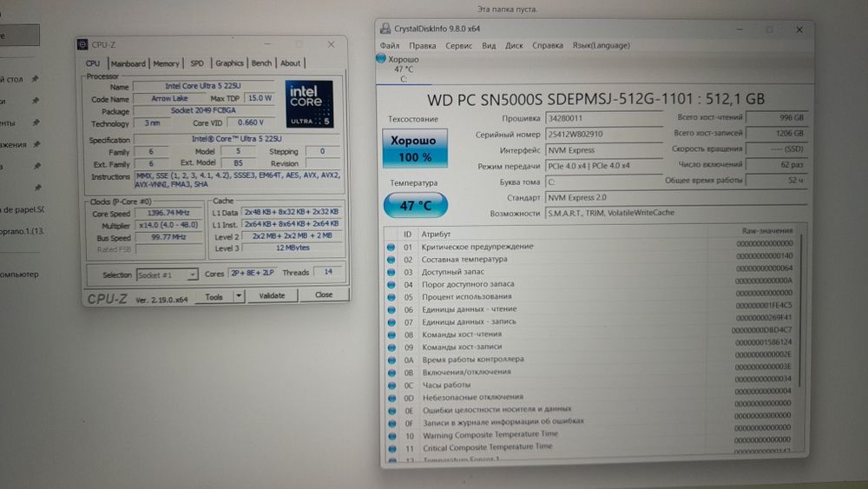Viewport: 868px width, 489px height.
Task: Select row 04 Порог доступного запаса
Action: (x=590, y=283)
